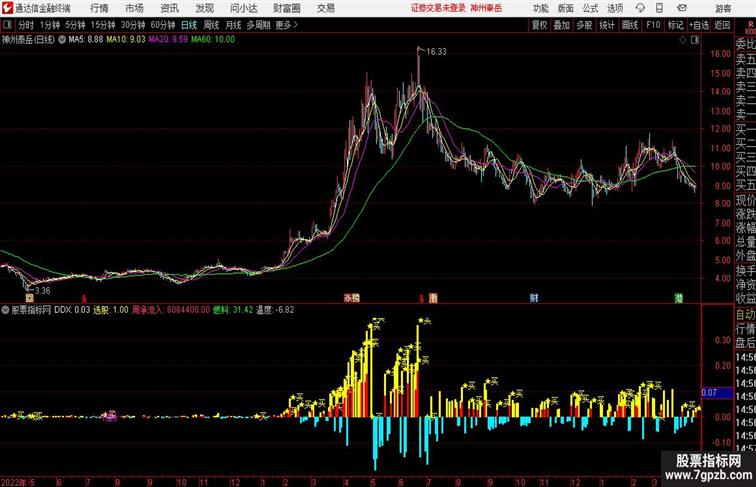
Task: Click the blue 0.07 value tag on the axis
Action: (x=716, y=392)
